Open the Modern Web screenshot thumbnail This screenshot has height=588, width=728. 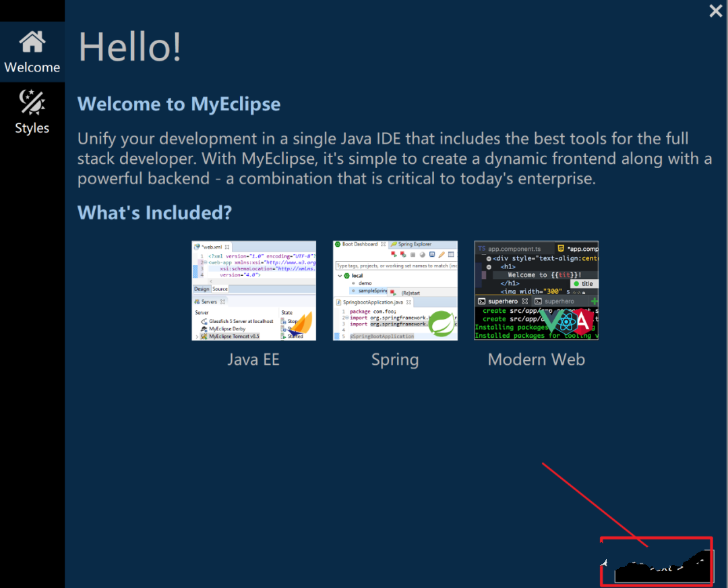tap(537, 291)
